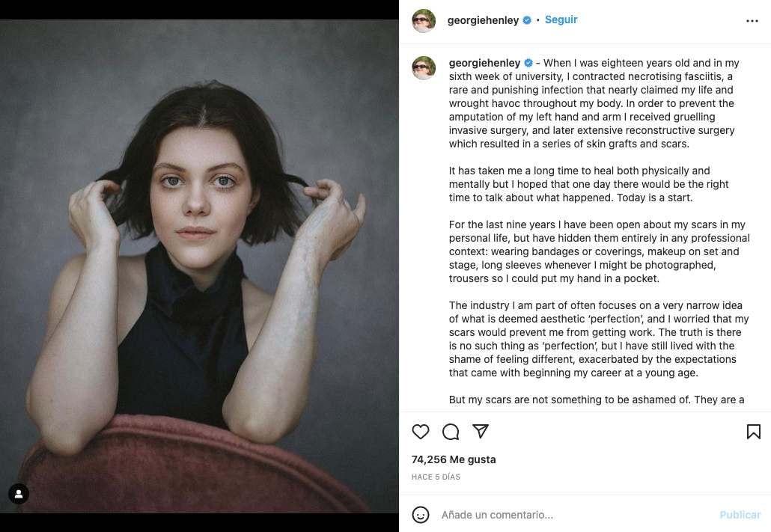Open the three-dot more options menu

(752, 21)
